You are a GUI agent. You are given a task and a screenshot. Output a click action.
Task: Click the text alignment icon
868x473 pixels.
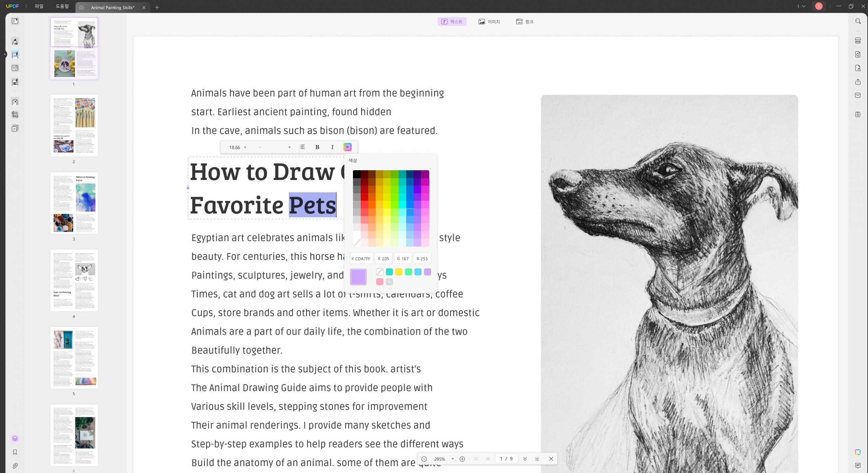pyautogui.click(x=302, y=147)
